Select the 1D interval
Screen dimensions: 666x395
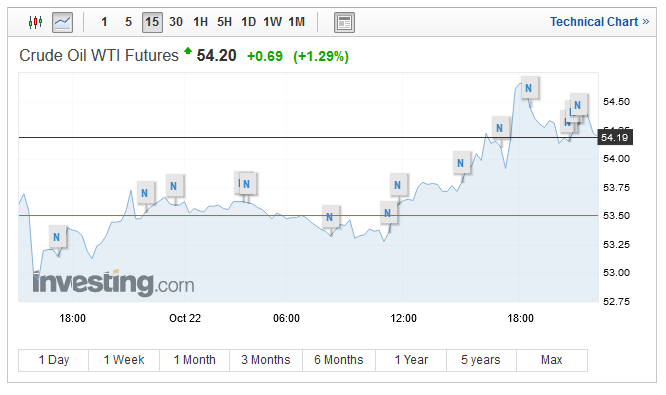[248, 22]
